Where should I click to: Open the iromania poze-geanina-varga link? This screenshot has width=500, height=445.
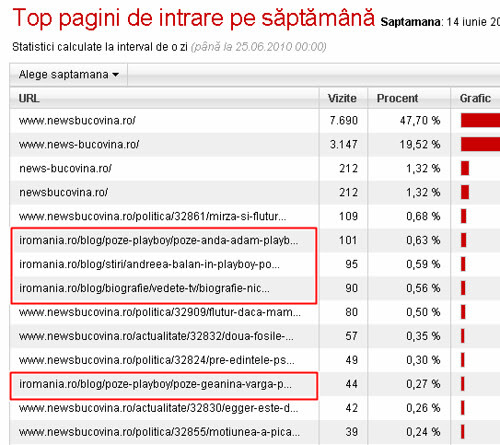[155, 384]
